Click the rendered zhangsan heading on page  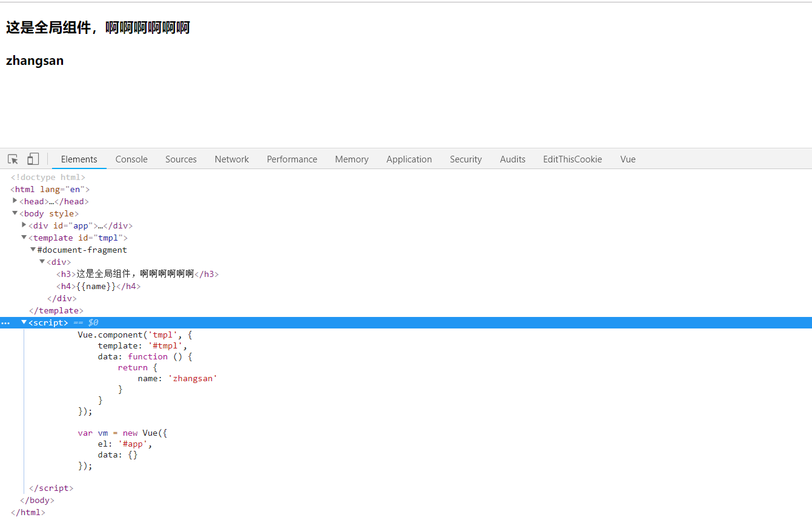(x=35, y=61)
